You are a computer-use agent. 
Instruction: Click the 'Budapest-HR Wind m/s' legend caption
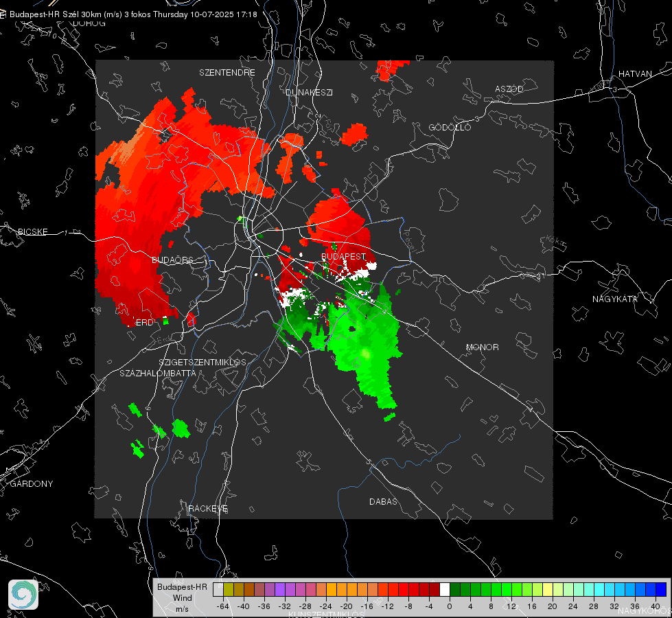click(x=182, y=597)
